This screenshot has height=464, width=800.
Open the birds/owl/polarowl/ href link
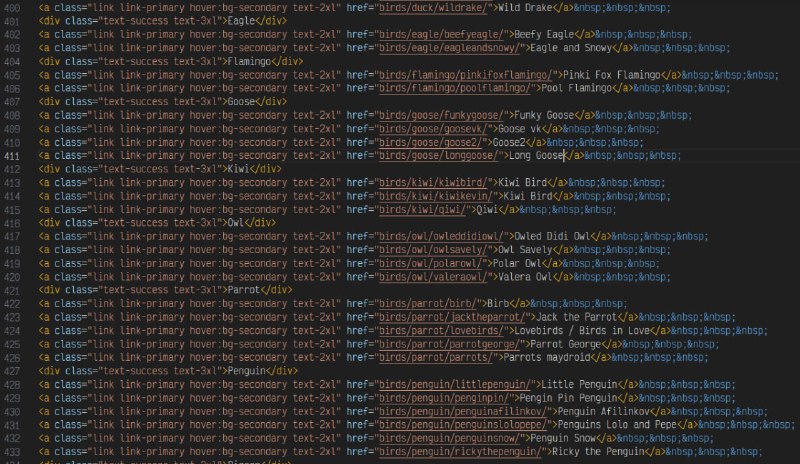pos(430,263)
